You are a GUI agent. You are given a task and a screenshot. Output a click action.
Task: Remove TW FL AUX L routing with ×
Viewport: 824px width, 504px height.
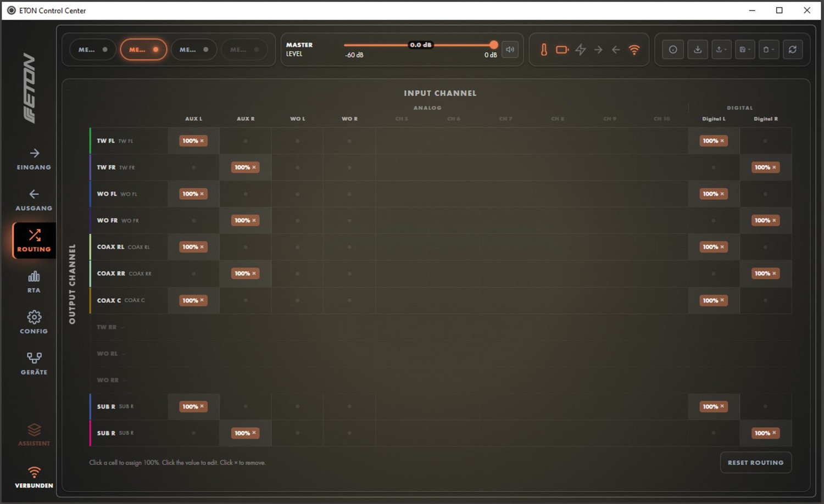pyautogui.click(x=202, y=141)
